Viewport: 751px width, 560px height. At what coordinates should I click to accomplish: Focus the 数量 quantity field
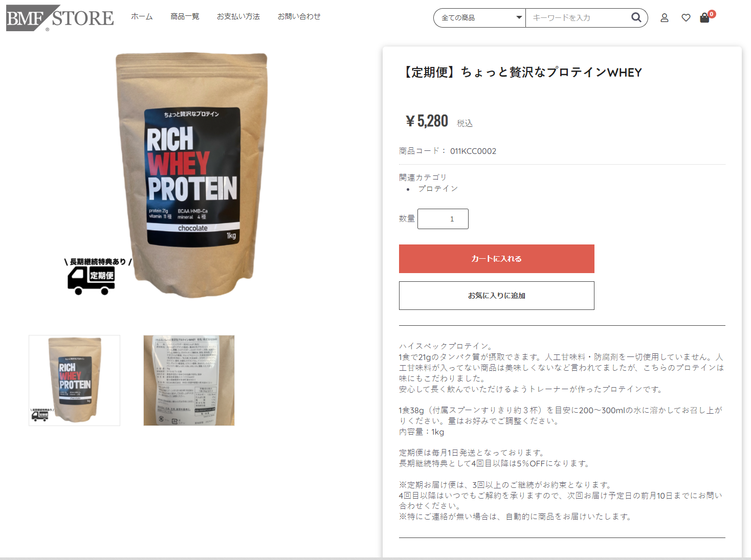[x=443, y=219]
